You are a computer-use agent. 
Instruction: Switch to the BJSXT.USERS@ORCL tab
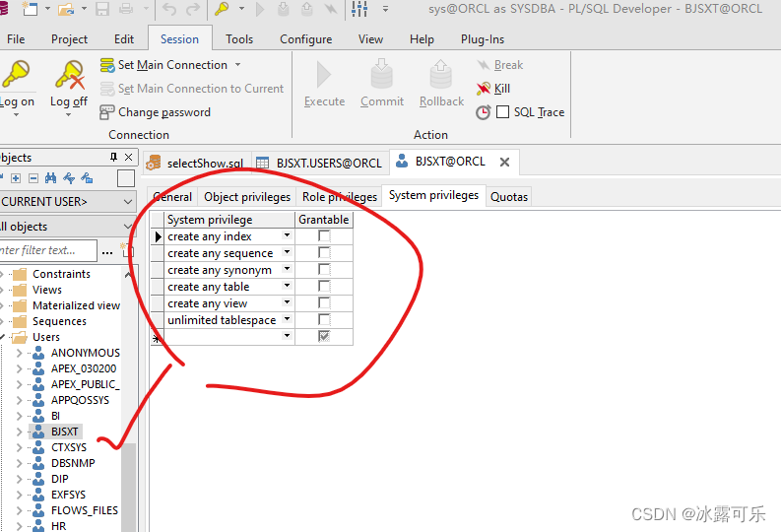tap(320, 163)
